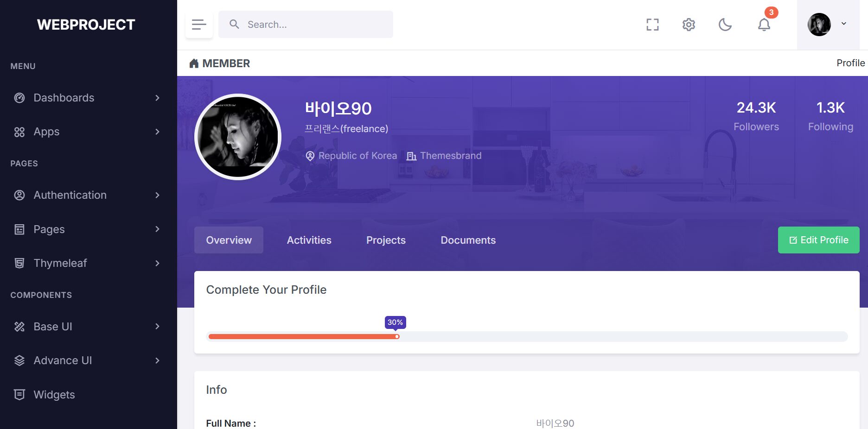Image resolution: width=868 pixels, height=429 pixels.
Task: Click the Full Name label
Action: click(231, 423)
